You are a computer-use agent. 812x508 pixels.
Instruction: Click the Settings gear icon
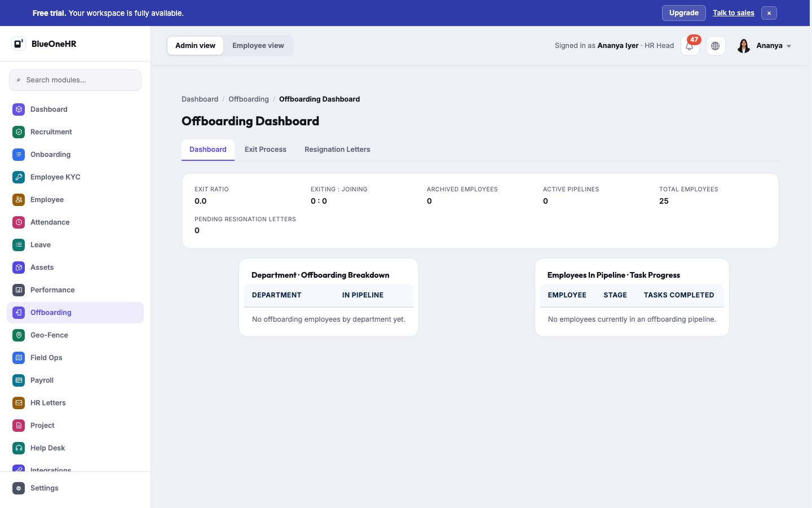coord(19,488)
